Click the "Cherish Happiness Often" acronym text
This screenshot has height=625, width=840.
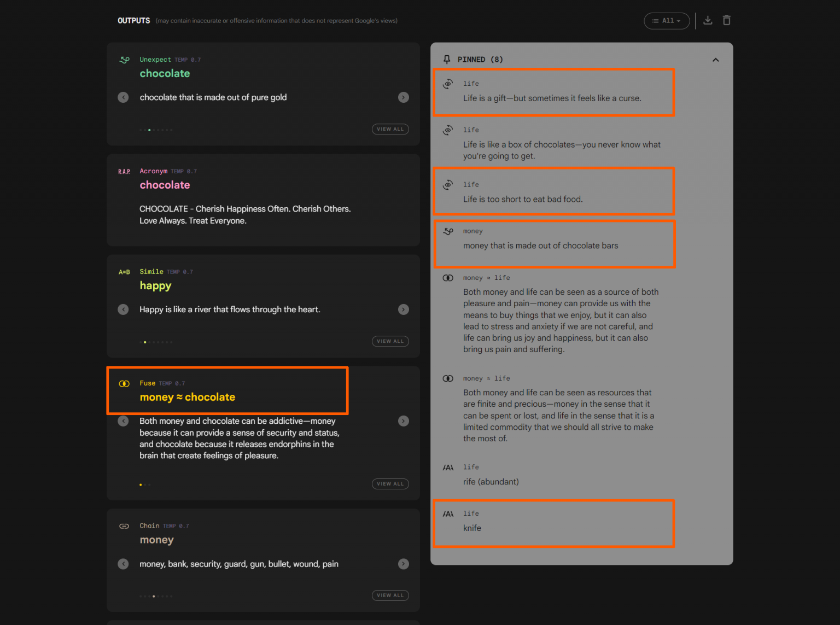[x=245, y=215]
